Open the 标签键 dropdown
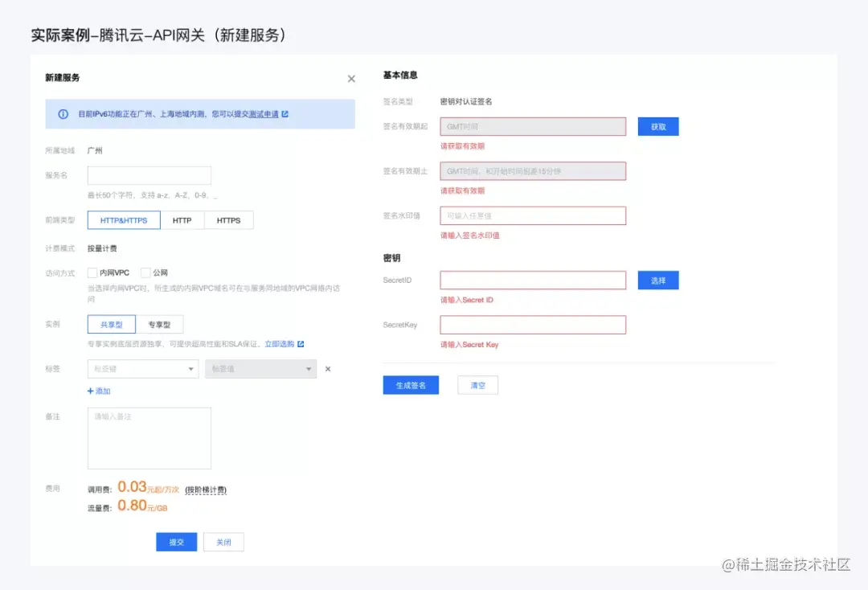 coord(143,369)
